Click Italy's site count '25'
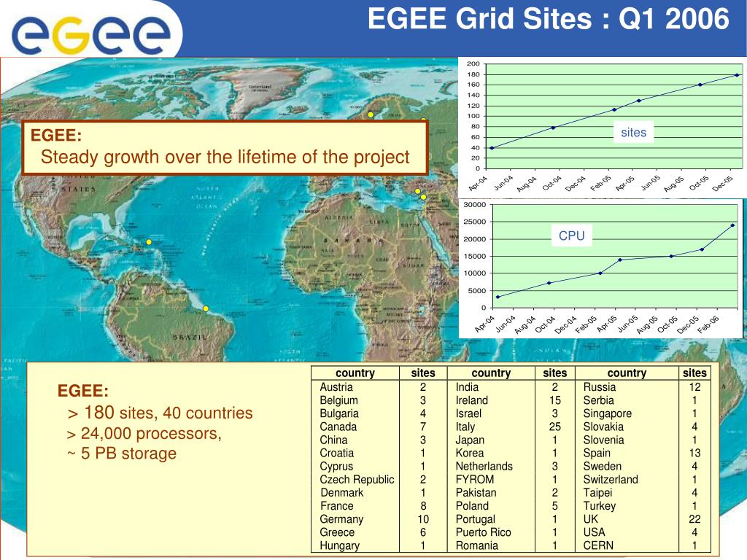This screenshot has height=560, width=747. pos(555,427)
